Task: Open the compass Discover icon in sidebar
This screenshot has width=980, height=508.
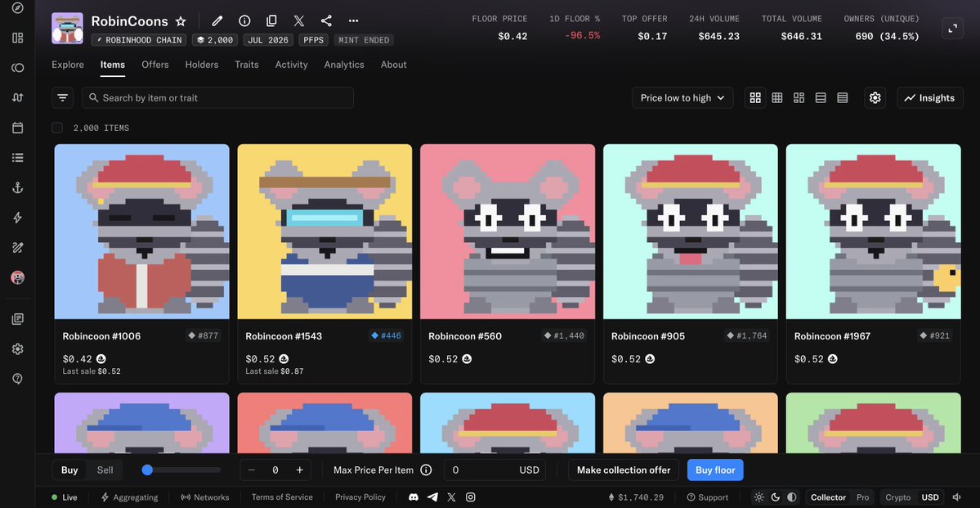Action: click(x=17, y=8)
